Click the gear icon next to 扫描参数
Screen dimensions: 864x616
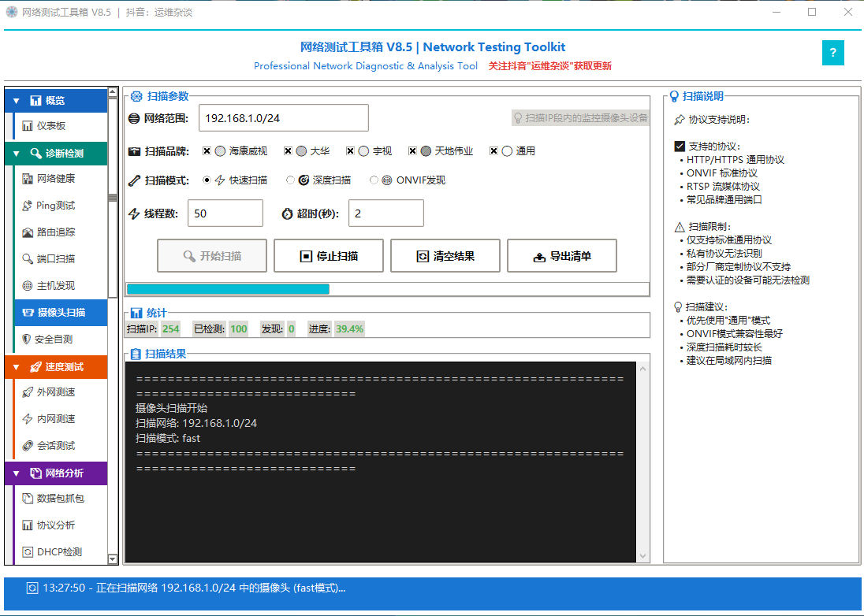point(136,97)
